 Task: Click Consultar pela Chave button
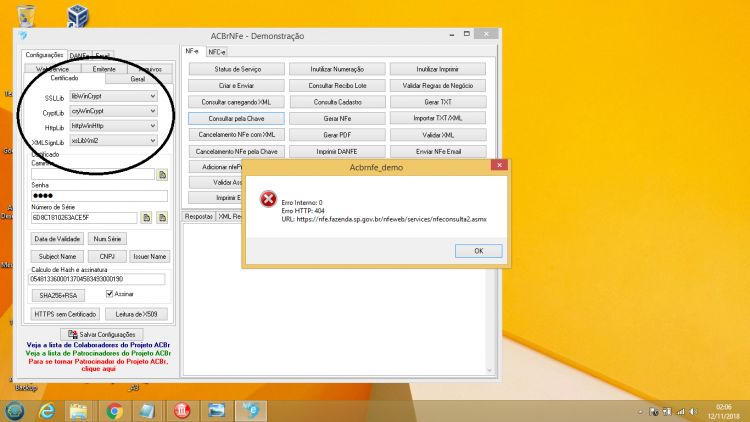pos(237,118)
